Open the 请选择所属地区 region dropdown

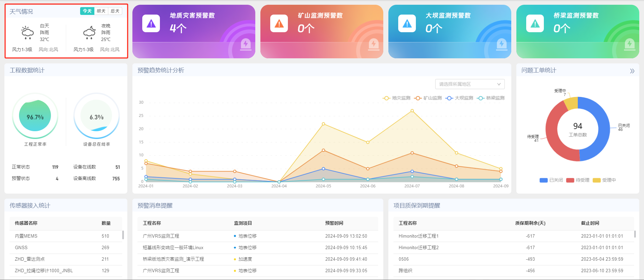coord(470,84)
